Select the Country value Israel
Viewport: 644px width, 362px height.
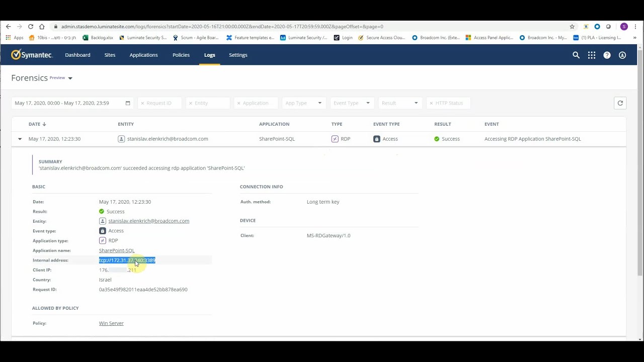click(x=105, y=280)
